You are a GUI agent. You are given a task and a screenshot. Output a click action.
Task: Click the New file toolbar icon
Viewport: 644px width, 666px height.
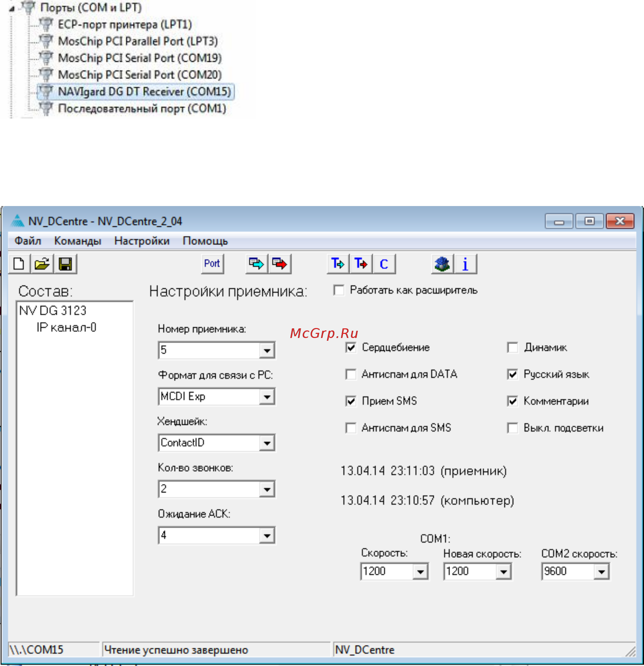tap(19, 264)
